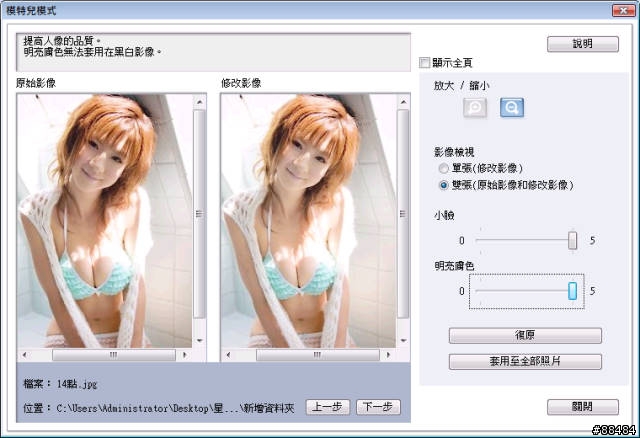Click the 明亮膚色 slider handle
The height and width of the screenshot is (438, 640).
tap(572, 291)
